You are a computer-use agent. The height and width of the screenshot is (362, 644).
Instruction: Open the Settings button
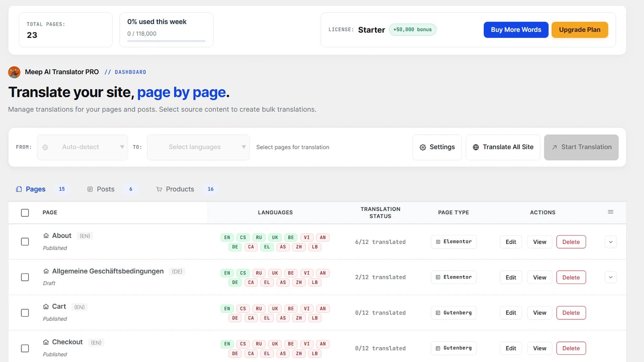437,147
